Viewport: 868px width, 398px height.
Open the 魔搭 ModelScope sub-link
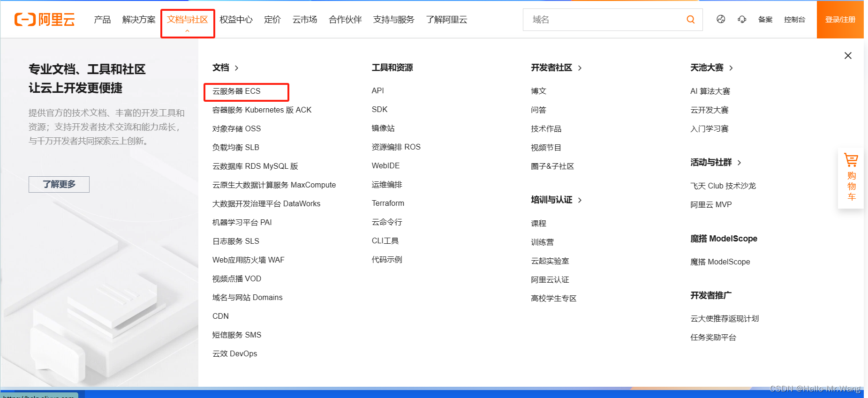tap(720, 262)
